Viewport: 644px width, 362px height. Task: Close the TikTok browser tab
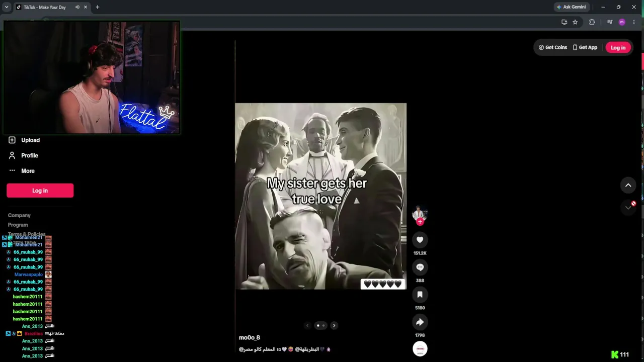(x=86, y=7)
